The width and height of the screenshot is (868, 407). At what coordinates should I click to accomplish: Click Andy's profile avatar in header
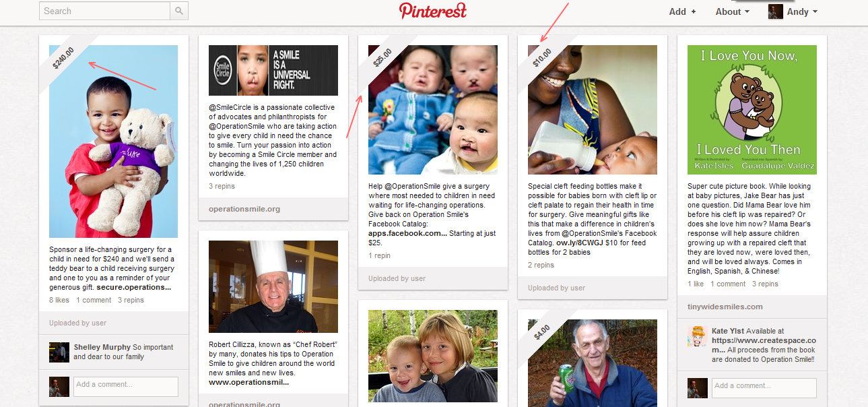click(x=776, y=11)
